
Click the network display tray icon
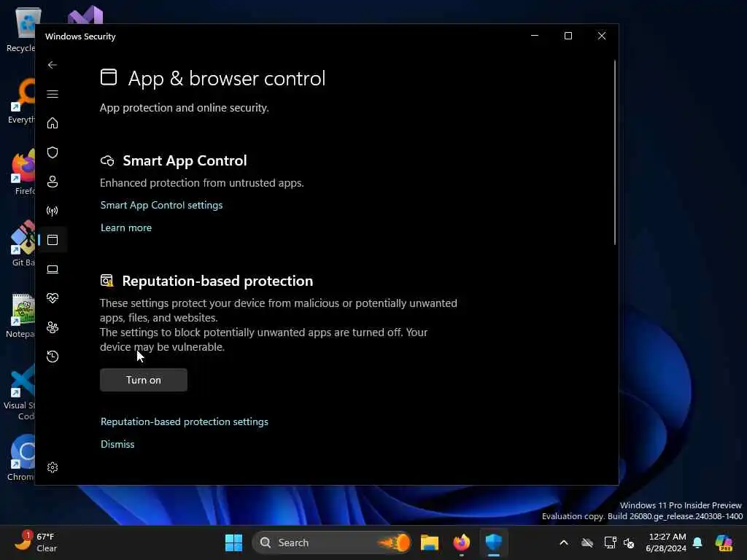coord(611,542)
